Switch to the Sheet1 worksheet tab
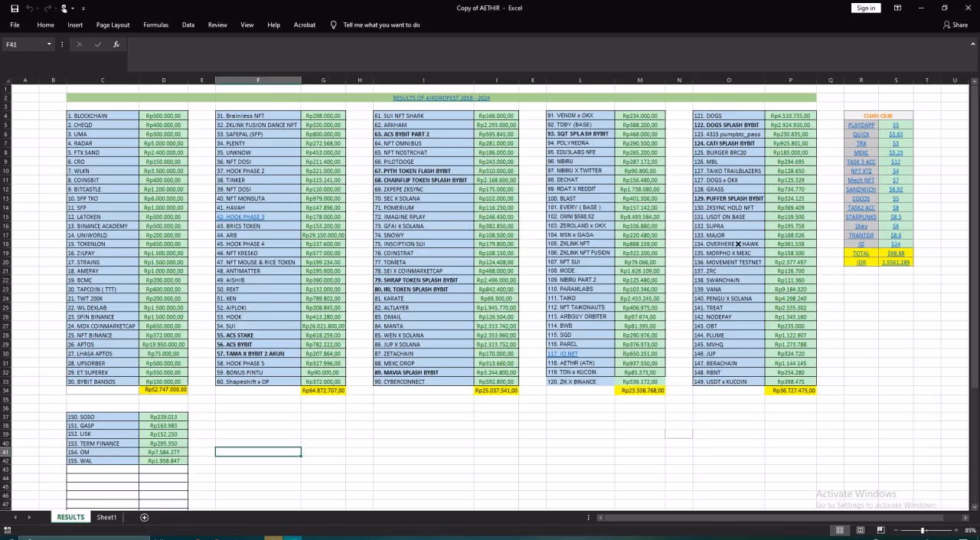Screen dimensions: 980x540 pos(106,518)
